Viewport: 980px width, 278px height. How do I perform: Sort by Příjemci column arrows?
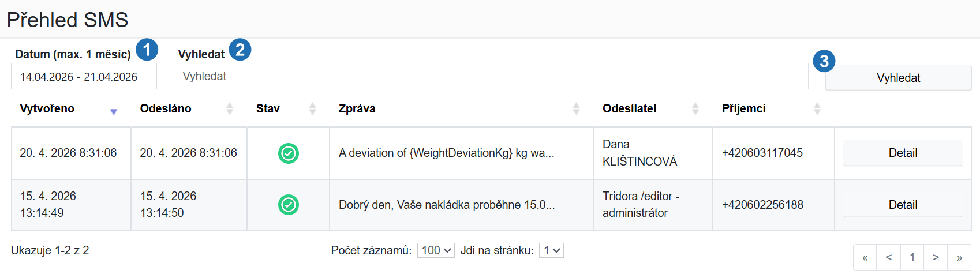(817, 108)
